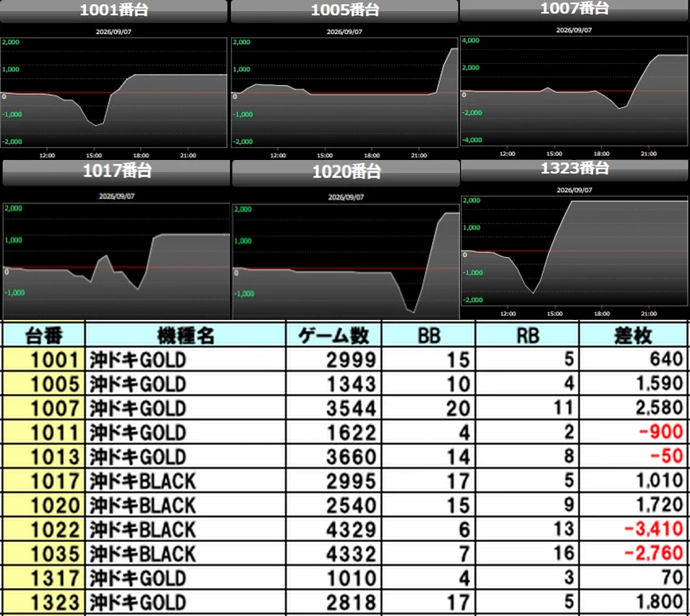Click the 1020番台 header bar
The image size is (690, 616).
pyautogui.click(x=346, y=173)
